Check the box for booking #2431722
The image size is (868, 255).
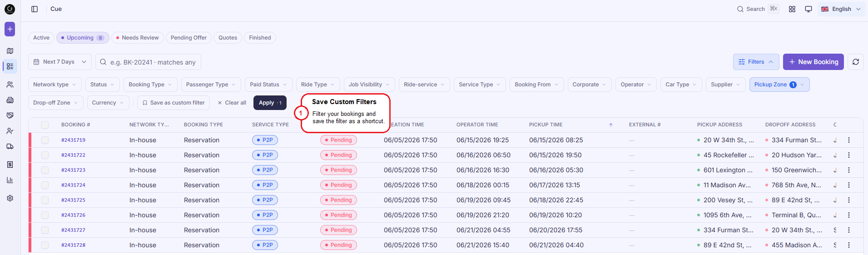point(45,155)
